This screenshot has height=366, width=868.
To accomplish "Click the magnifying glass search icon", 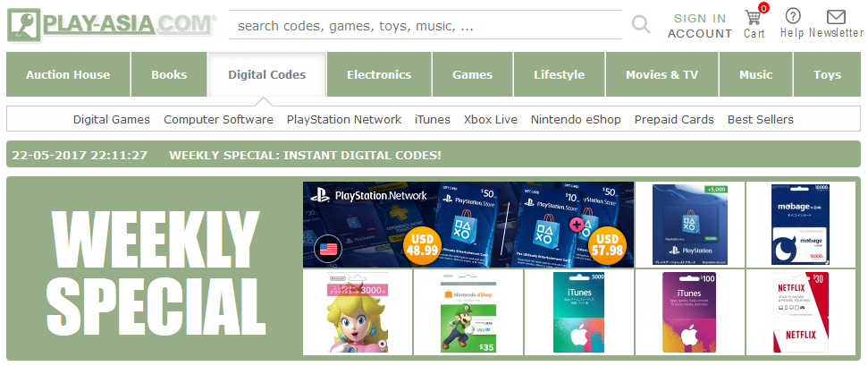I will (640, 24).
